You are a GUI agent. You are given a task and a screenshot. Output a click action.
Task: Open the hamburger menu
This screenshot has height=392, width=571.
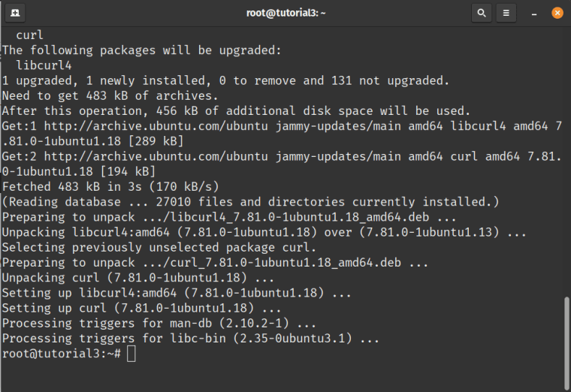pyautogui.click(x=506, y=13)
